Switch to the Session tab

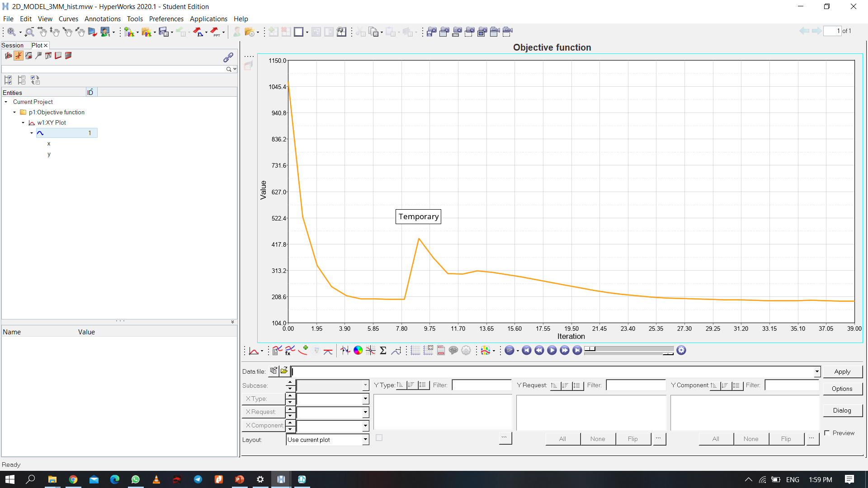coord(13,45)
